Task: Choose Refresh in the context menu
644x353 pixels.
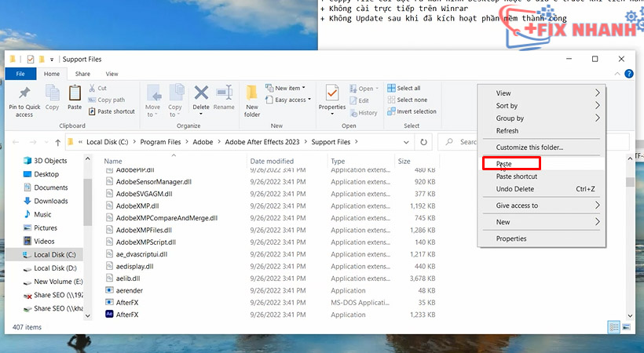Action: [x=542, y=130]
